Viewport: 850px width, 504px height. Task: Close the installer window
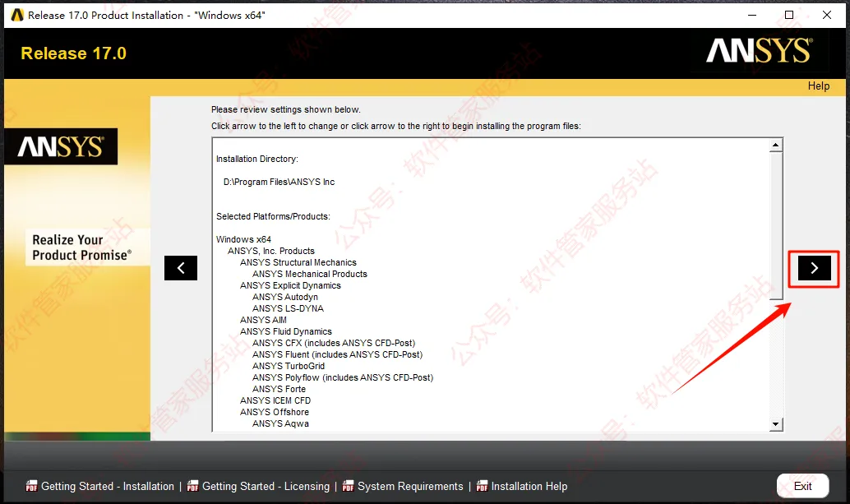[827, 15]
